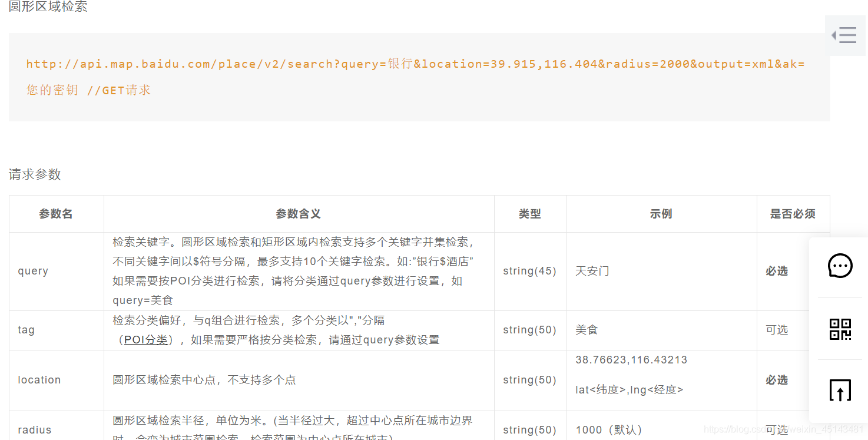
Task: Click the 圆形区域检索半径 description text
Action: (x=293, y=428)
